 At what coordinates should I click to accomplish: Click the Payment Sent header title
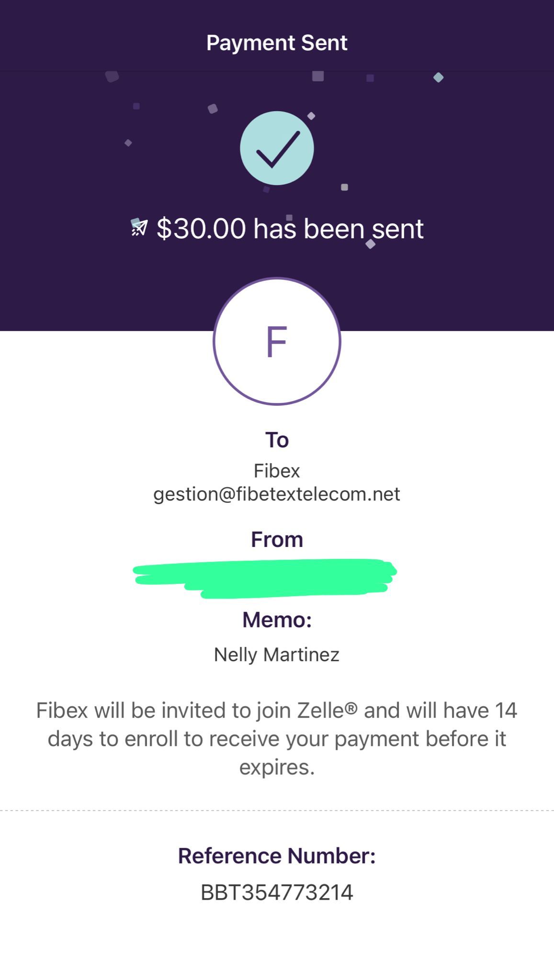(277, 43)
